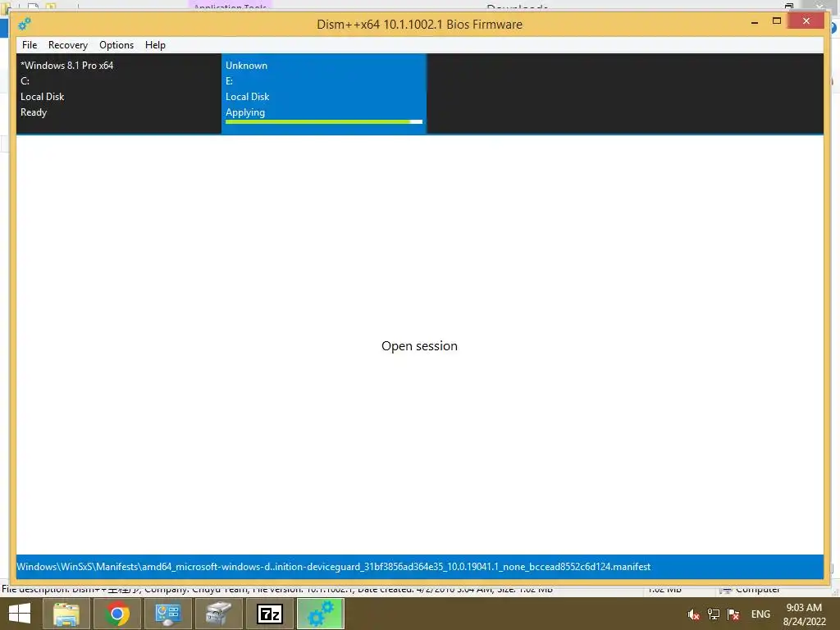Click the network tray icon
840x630 pixels.
tap(714, 614)
